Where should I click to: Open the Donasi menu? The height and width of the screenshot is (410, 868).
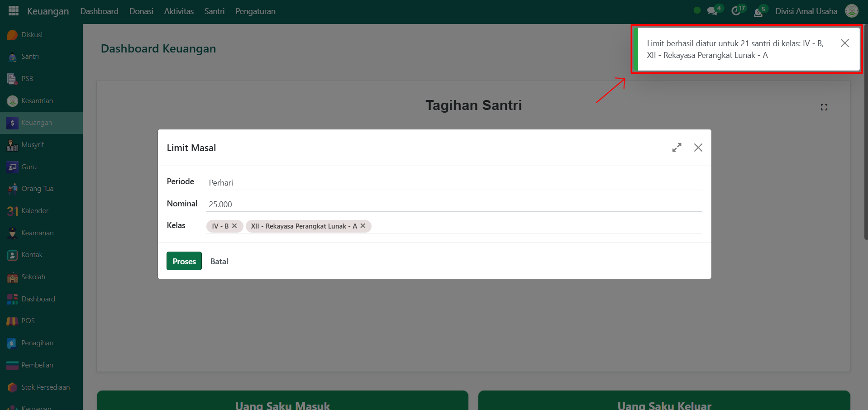(x=141, y=11)
